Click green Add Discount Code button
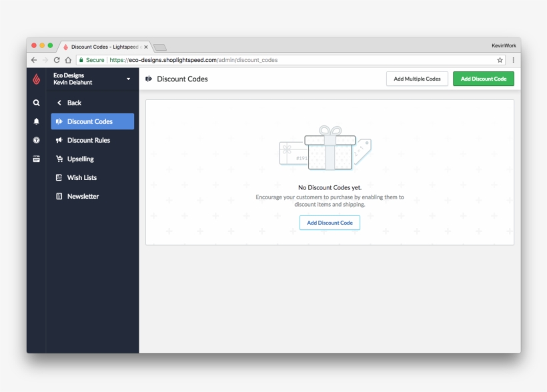 pos(483,79)
